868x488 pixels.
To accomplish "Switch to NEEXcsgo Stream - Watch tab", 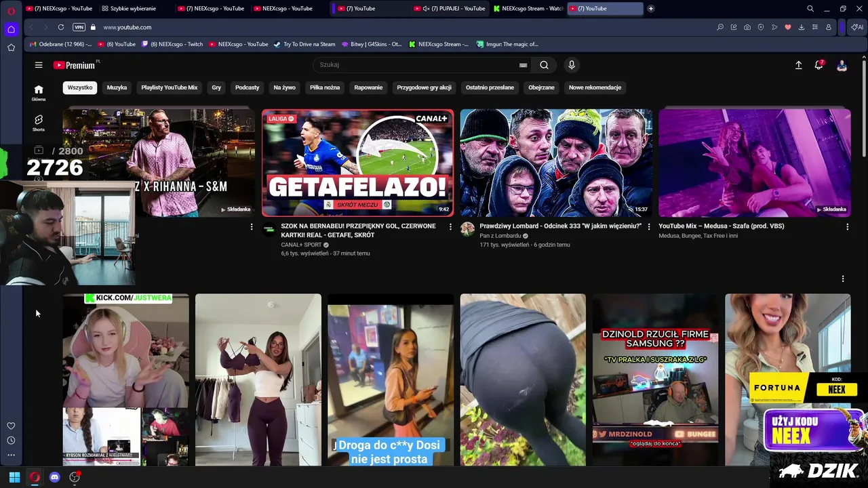I will (529, 9).
